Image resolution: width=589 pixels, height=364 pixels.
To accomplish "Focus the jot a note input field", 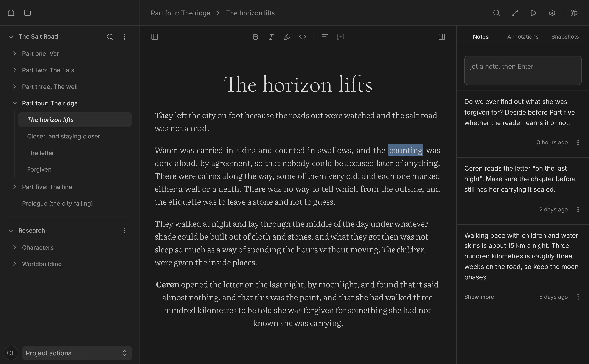I will pos(523,70).
